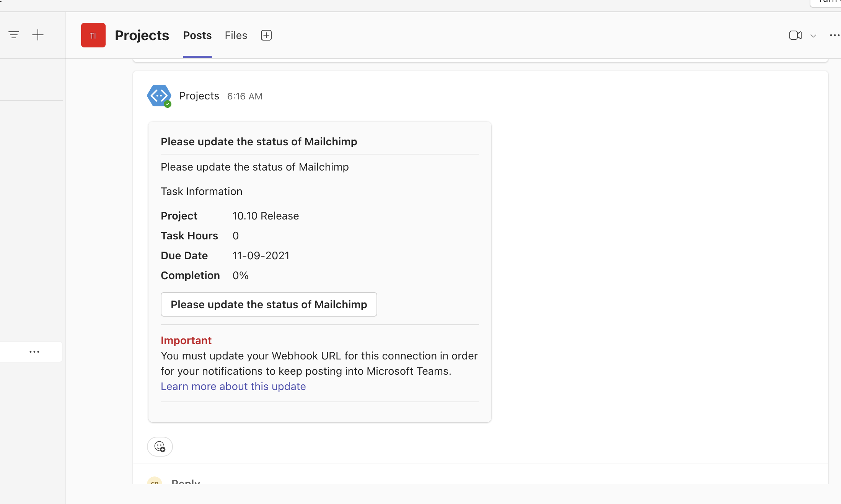Click the green verified badge on bot avatar
This screenshot has height=504, width=841.
click(168, 103)
